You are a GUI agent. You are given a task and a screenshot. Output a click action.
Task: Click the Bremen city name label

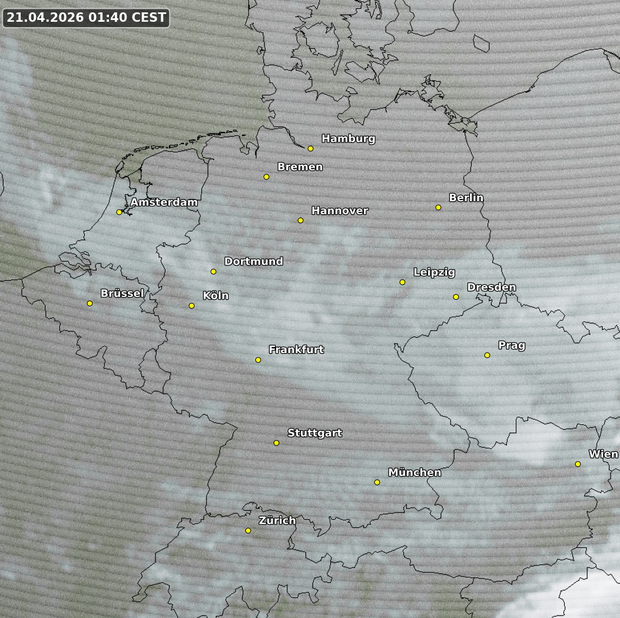click(300, 167)
